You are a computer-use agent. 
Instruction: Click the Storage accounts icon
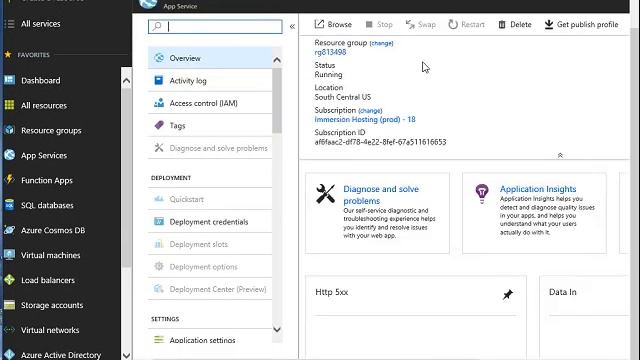click(9, 305)
